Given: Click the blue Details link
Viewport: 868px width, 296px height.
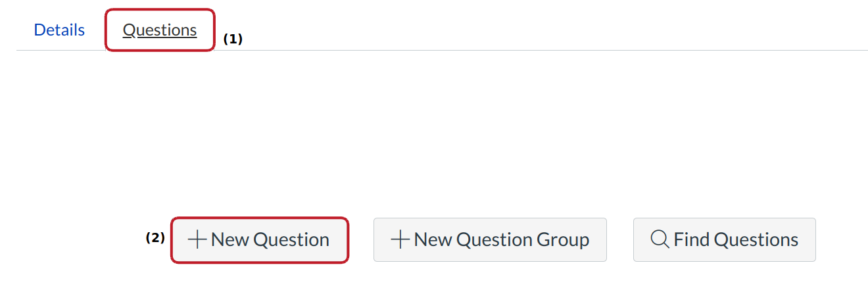Looking at the screenshot, I should 59,30.
